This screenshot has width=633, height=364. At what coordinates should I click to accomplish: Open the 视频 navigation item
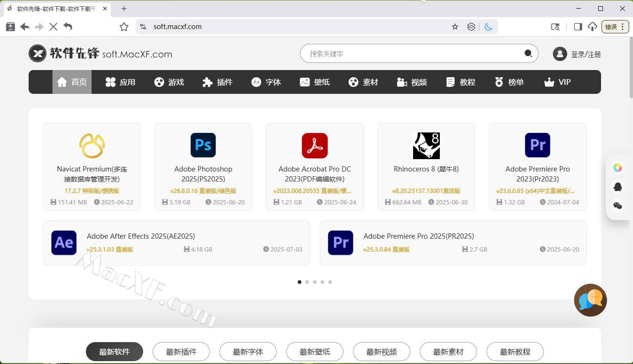click(412, 82)
